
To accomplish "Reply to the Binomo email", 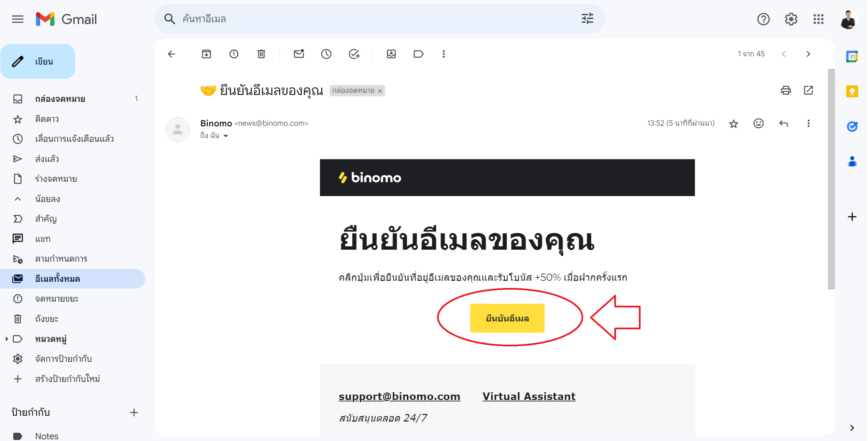I will pos(784,123).
